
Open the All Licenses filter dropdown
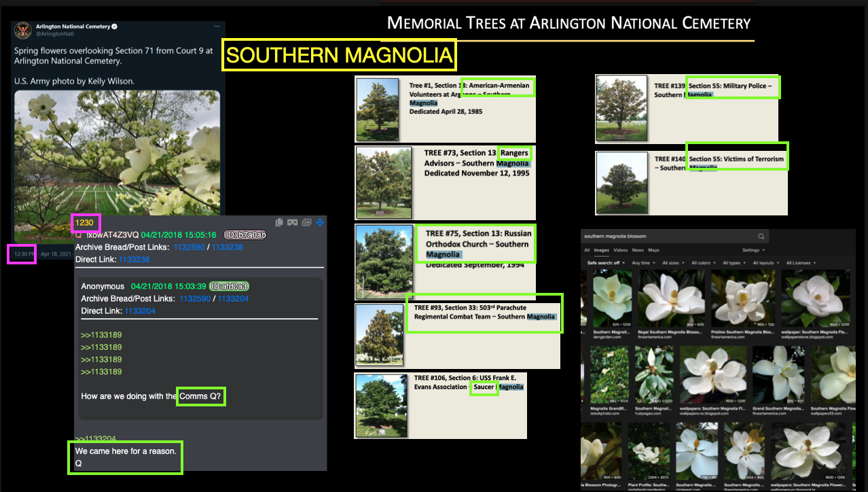[x=800, y=263]
